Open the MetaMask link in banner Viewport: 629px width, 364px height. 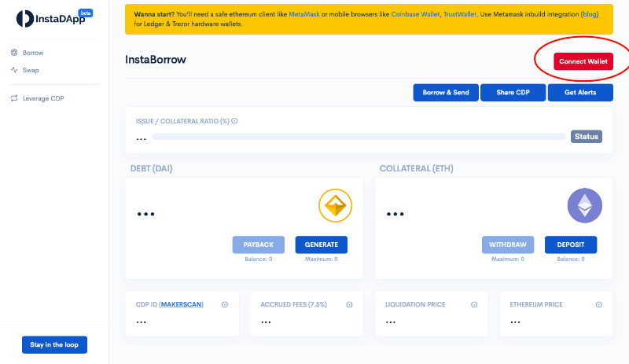[303, 15]
